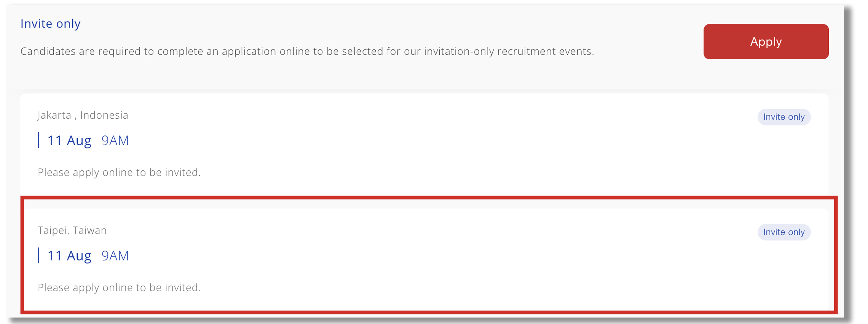Click the red Apply button
Viewport: 868px width, 324px height.
(x=766, y=41)
